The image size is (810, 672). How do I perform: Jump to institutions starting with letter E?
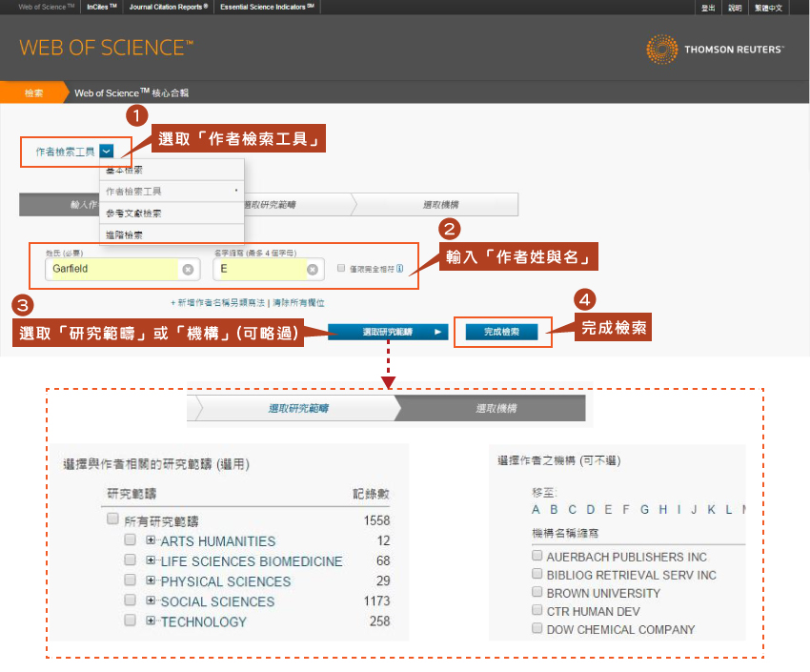(608, 509)
